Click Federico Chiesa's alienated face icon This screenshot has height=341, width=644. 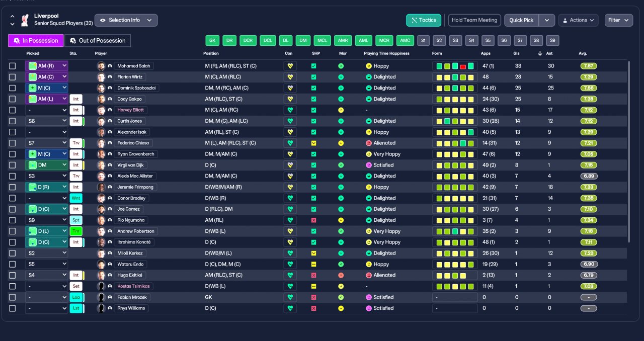click(368, 143)
